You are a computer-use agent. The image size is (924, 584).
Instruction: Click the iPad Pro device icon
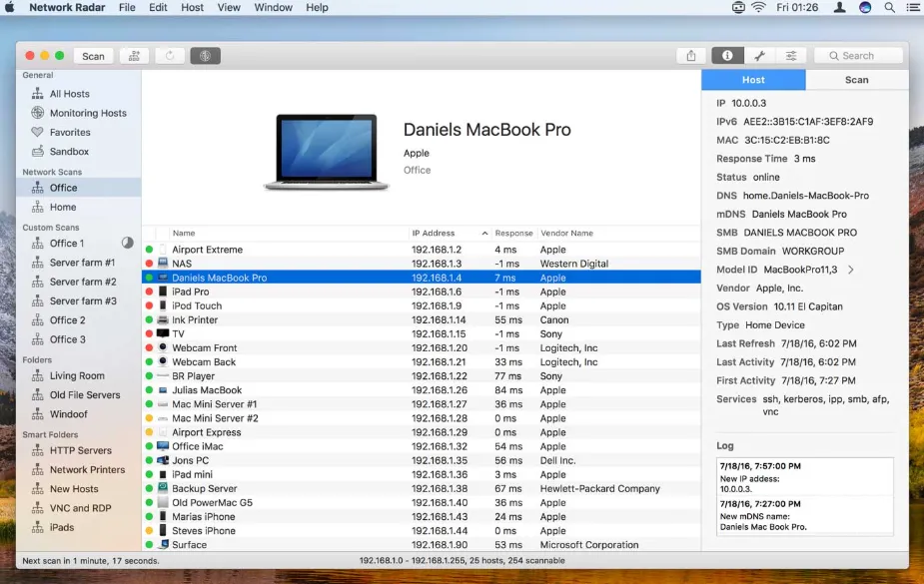(163, 292)
